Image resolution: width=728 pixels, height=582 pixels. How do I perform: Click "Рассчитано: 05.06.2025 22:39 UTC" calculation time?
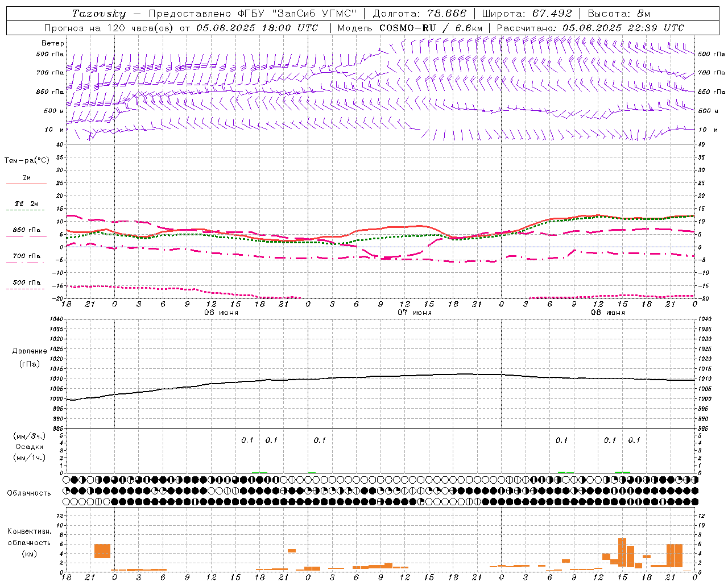(x=590, y=28)
